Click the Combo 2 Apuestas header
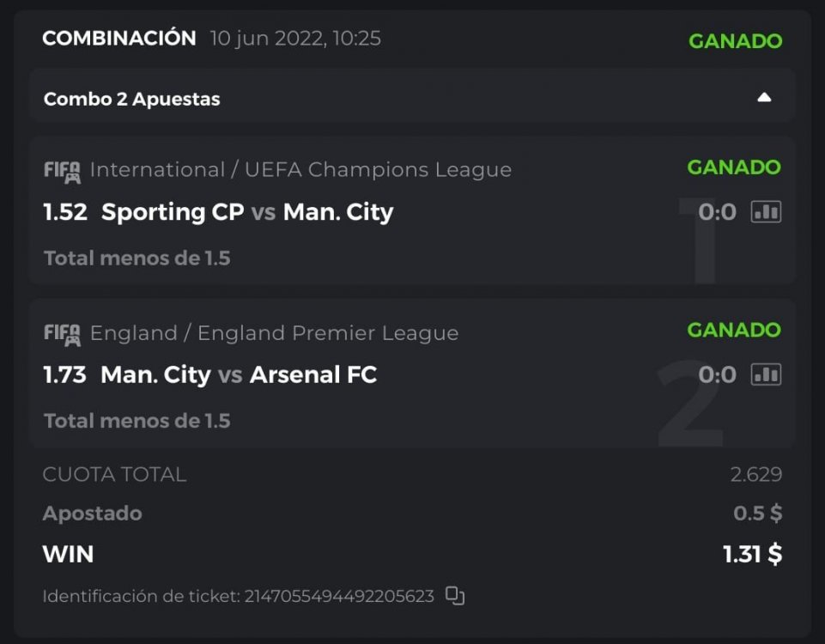Screen dimensions: 825x644 pos(132,99)
